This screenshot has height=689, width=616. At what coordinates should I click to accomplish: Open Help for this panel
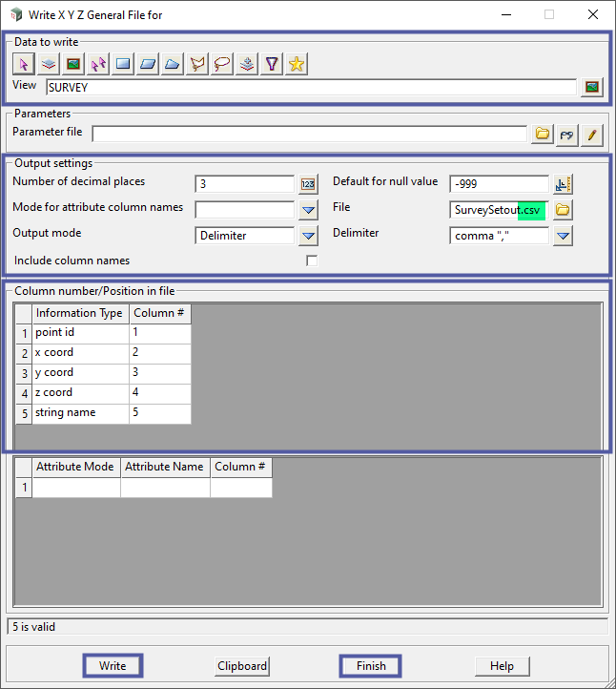[502, 666]
